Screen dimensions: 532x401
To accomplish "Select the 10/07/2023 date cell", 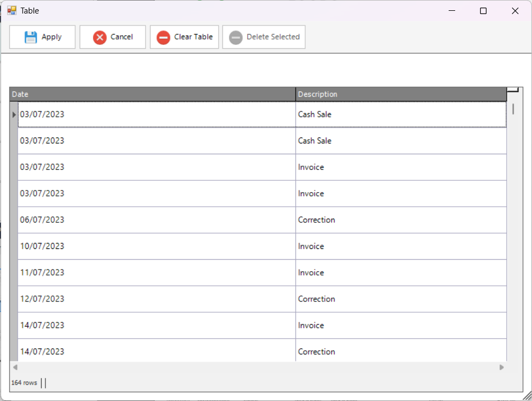I will (156, 246).
